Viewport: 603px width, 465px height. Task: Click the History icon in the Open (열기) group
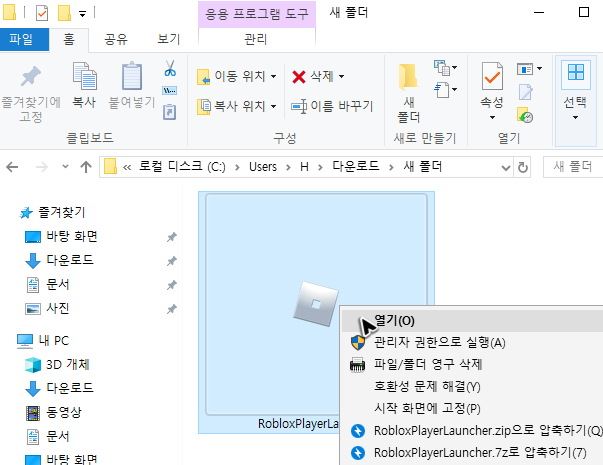click(525, 115)
